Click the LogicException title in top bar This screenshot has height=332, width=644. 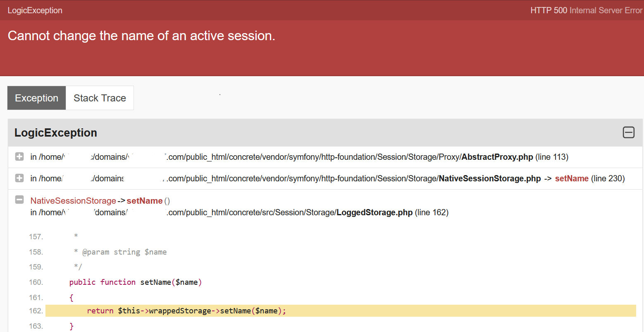(35, 10)
